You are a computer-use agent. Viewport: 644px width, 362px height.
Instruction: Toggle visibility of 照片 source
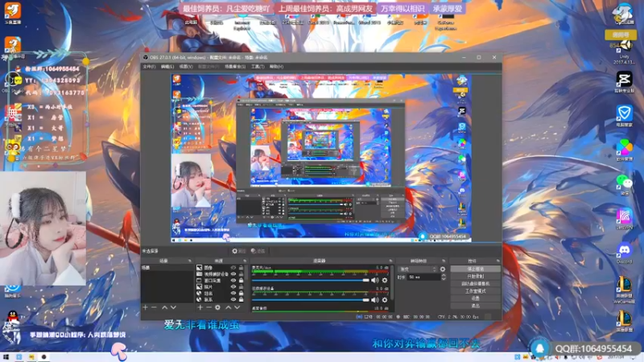[x=233, y=287]
